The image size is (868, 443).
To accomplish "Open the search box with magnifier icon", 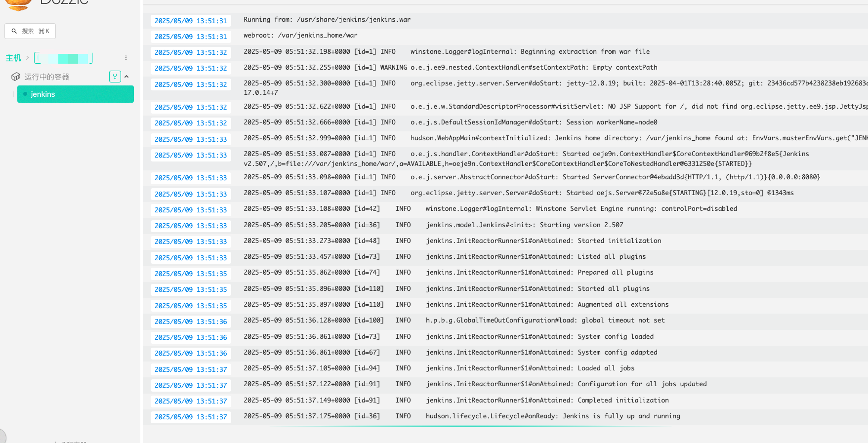I will (30, 31).
